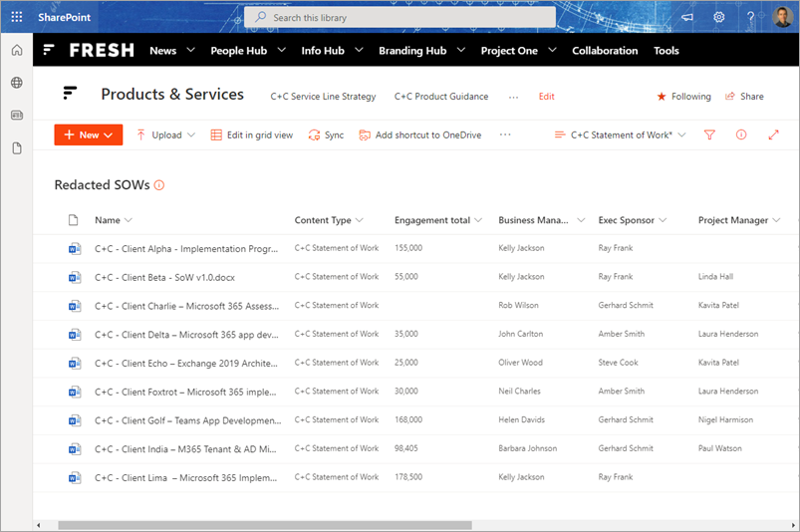Expand the People Hub menu chevron

282,50
